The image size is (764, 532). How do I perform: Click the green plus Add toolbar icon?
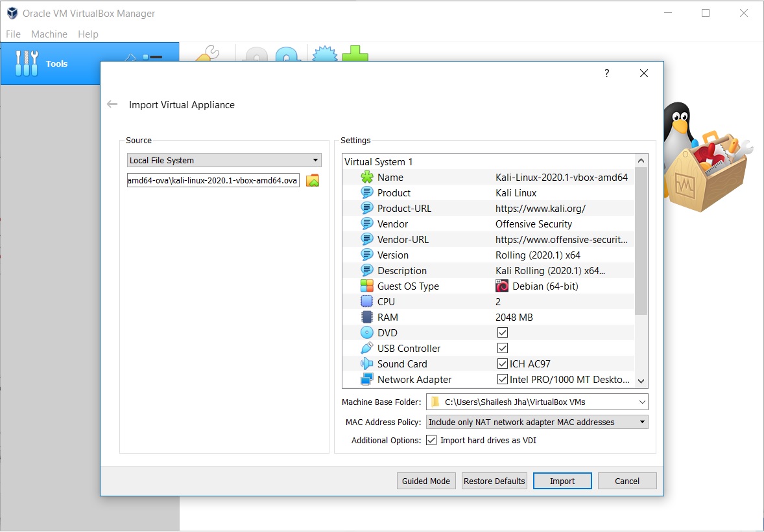(x=355, y=54)
